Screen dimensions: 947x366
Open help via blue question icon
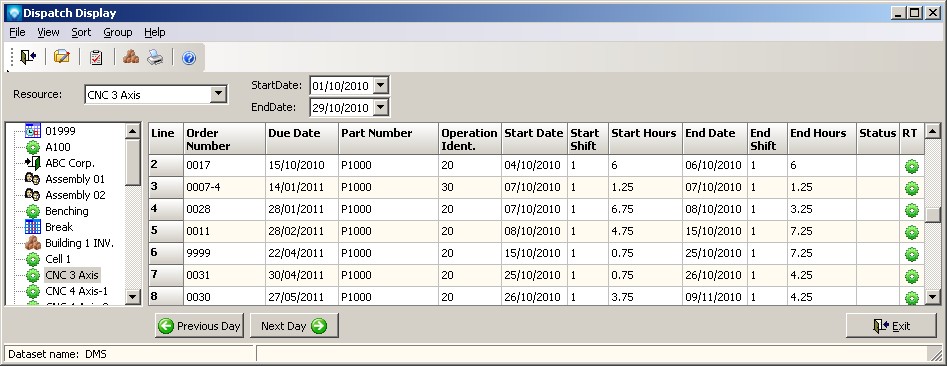pos(189,58)
